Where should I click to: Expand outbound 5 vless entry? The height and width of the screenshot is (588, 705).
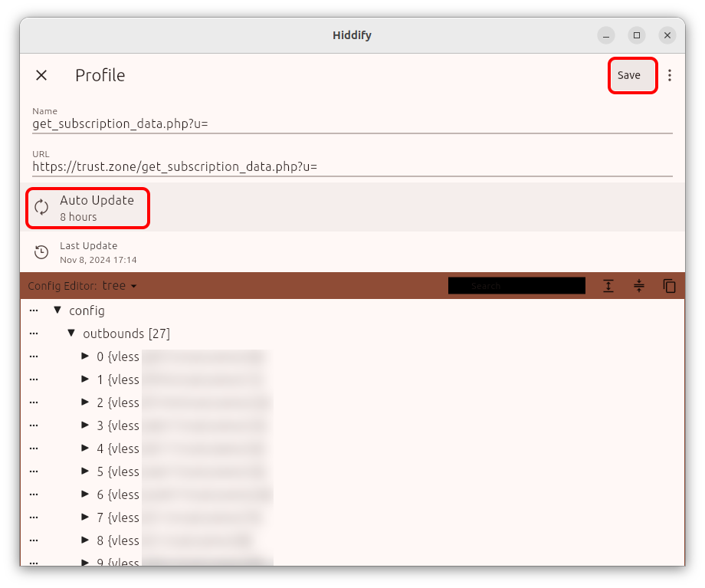point(85,471)
